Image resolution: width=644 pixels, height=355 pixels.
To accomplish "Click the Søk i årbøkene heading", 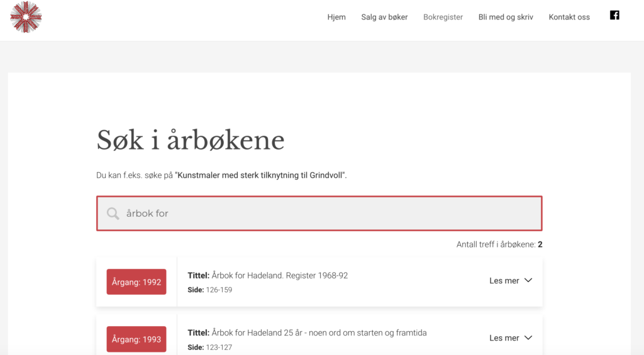I will 191,140.
